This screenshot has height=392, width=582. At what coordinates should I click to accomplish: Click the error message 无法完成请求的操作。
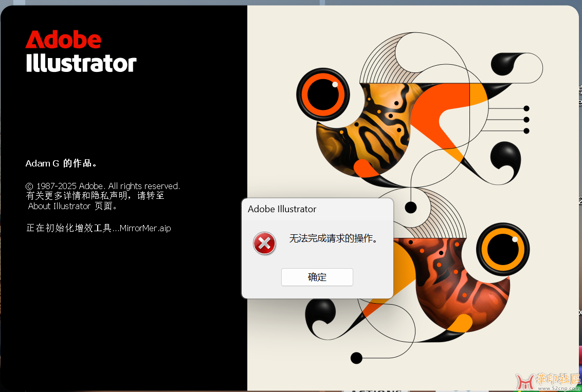[333, 238]
